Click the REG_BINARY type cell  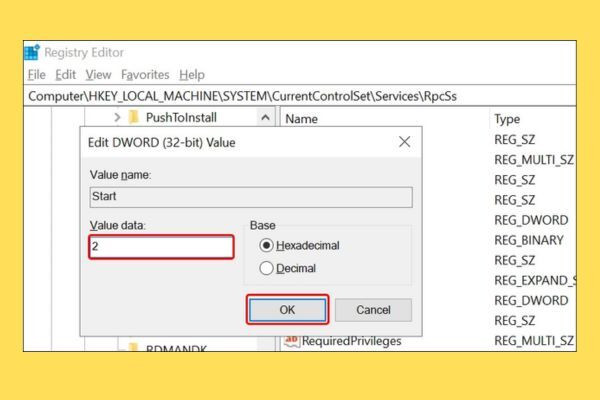point(529,240)
